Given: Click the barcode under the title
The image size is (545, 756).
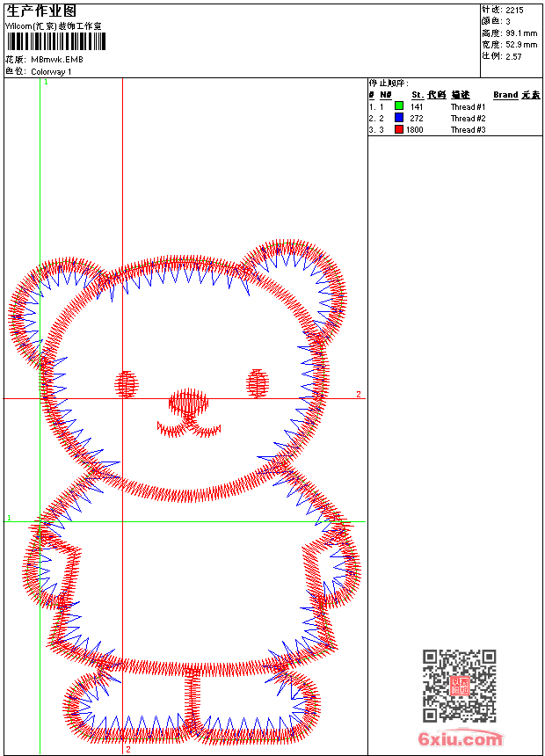Looking at the screenshot, I should pos(59,42).
